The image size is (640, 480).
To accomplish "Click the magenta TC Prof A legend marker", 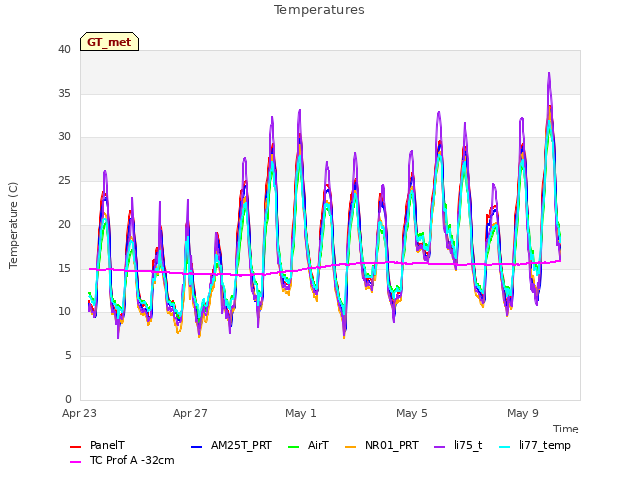I will click(76, 462).
